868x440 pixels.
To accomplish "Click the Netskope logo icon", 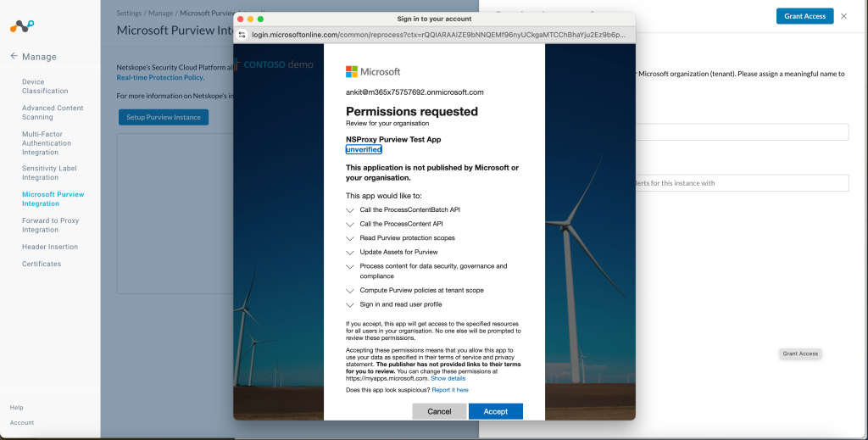I will [22, 26].
